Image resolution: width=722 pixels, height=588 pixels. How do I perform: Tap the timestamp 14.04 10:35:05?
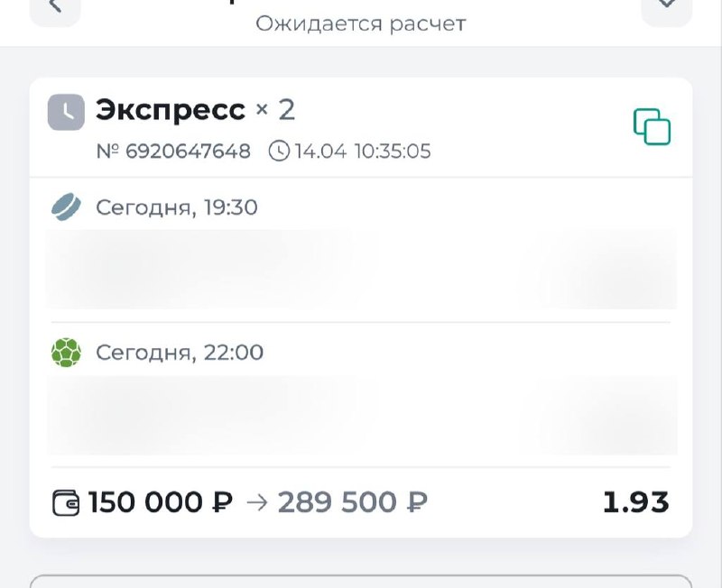pos(362,152)
